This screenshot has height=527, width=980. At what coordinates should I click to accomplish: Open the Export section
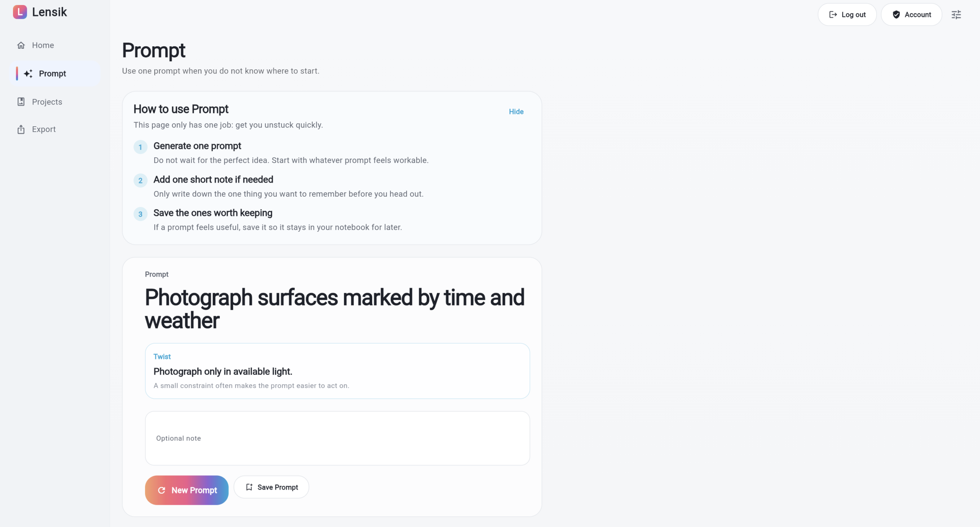(x=44, y=129)
